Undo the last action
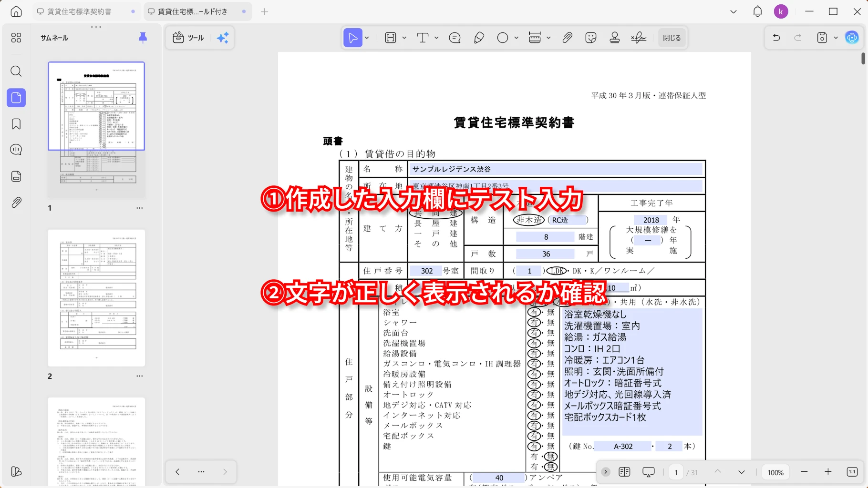868x488 pixels. 776,38
